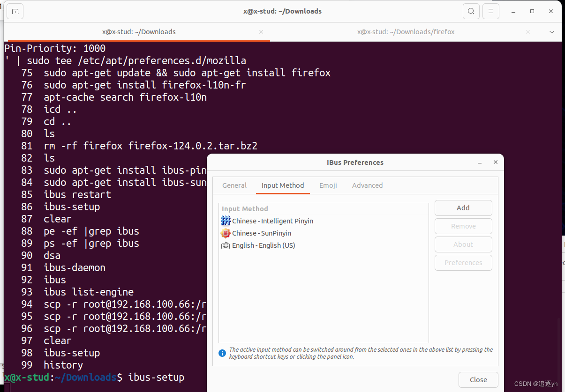Open the Emoji tab
The image size is (565, 392).
click(x=328, y=185)
